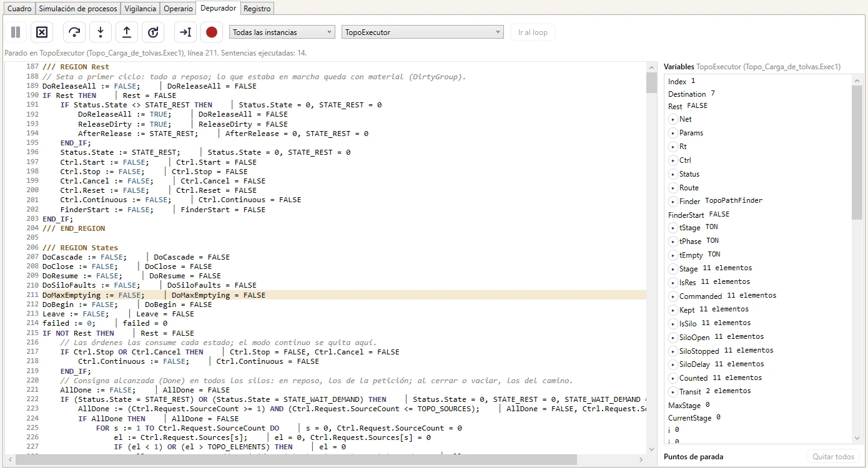Click the code editor vertical scrollbar thumb
Viewport: 868px width, 468px height.
pos(652,84)
